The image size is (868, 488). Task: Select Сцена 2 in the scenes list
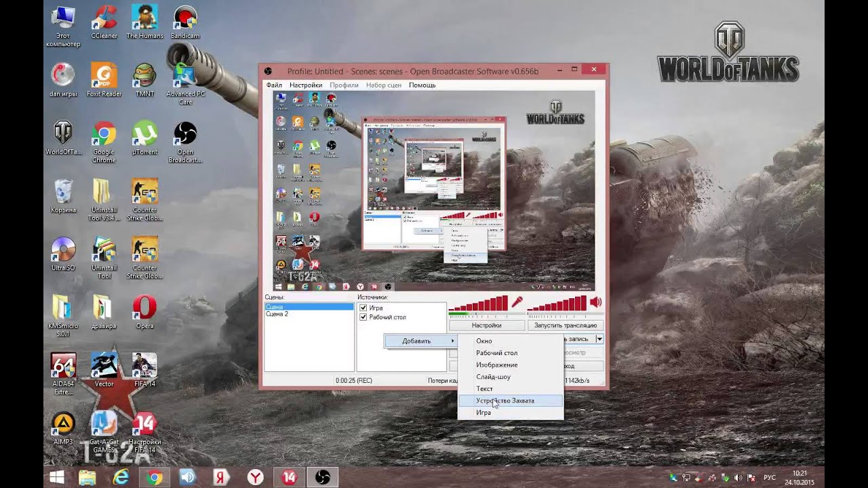309,314
